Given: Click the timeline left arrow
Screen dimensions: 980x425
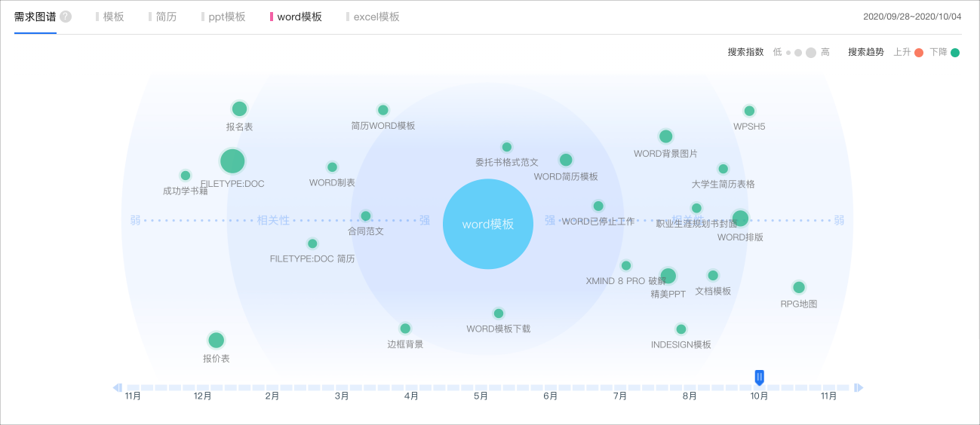Looking at the screenshot, I should click(x=118, y=387).
